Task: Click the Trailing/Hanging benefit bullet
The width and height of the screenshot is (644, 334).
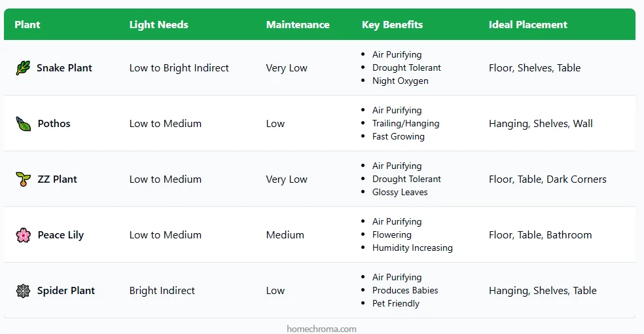Action: click(x=406, y=123)
